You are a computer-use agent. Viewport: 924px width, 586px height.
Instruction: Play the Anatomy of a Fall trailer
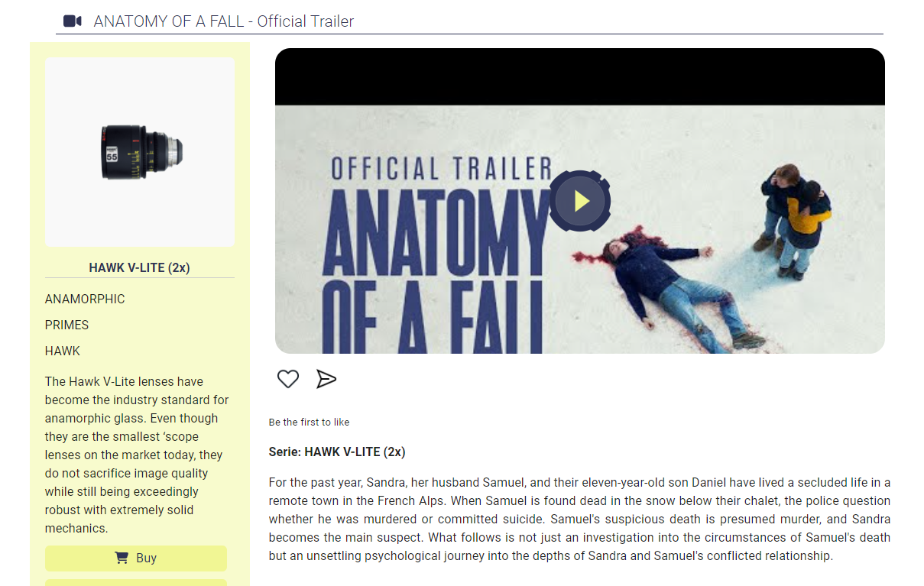coord(580,201)
